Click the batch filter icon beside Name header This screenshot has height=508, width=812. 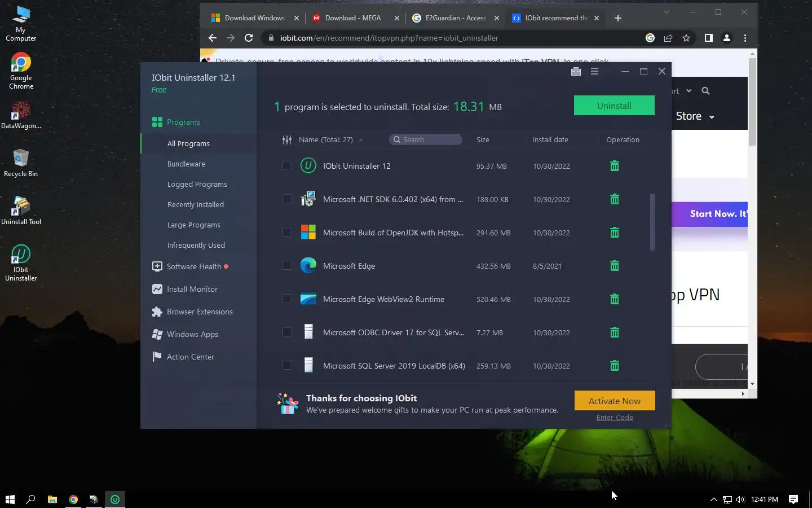point(287,139)
